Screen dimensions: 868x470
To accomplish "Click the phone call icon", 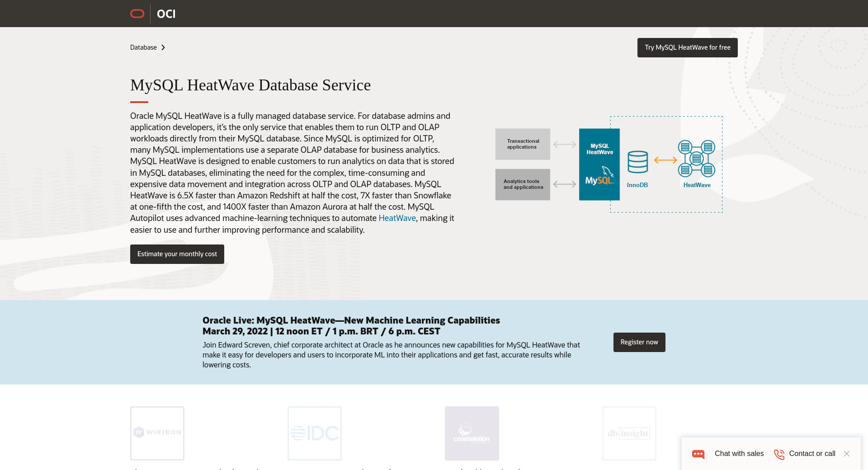I will point(779,454).
